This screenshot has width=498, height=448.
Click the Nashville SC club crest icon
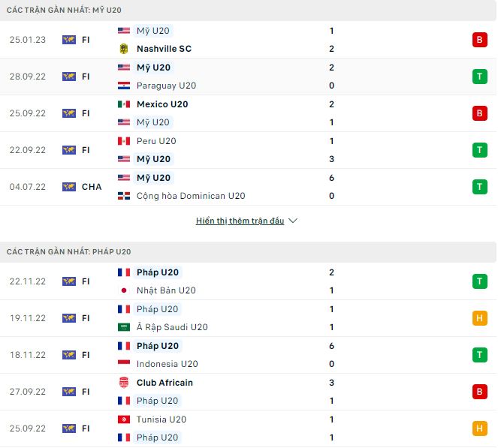pyautogui.click(x=124, y=49)
